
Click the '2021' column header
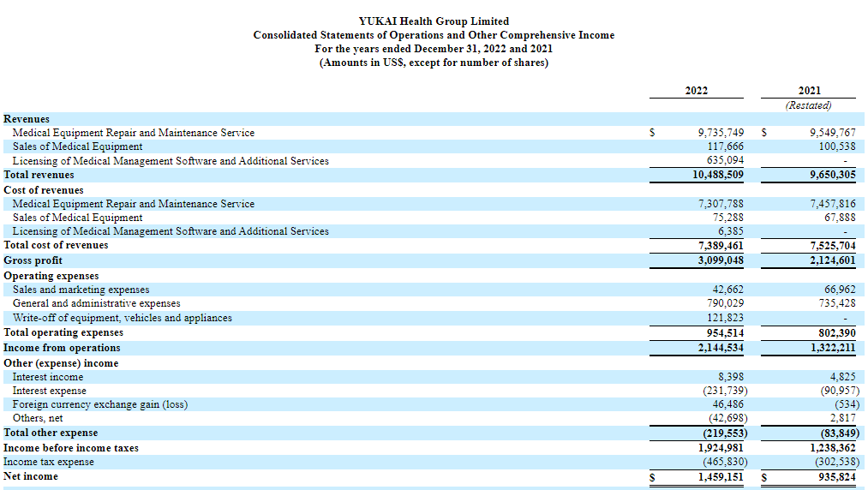(x=809, y=90)
